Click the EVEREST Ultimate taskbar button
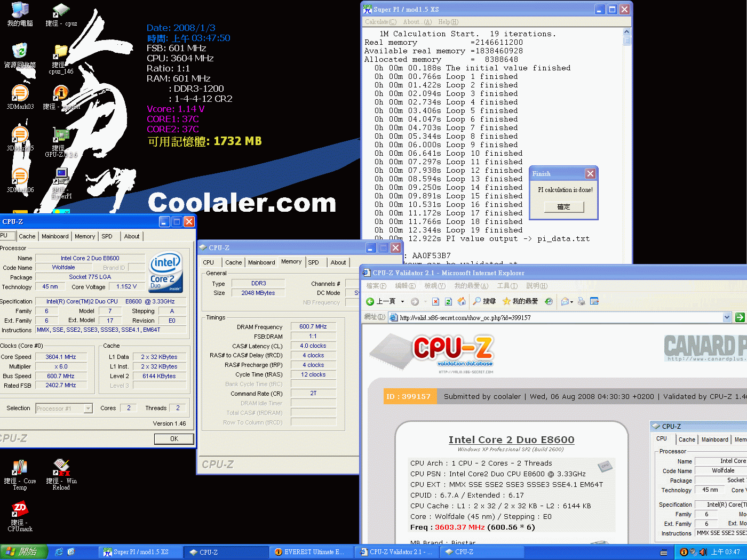747x560 pixels. coord(312,552)
